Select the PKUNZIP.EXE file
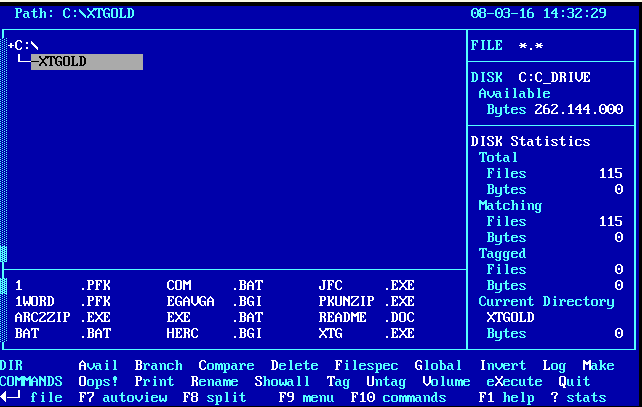Viewport: 642px width, 407px height. [366, 301]
